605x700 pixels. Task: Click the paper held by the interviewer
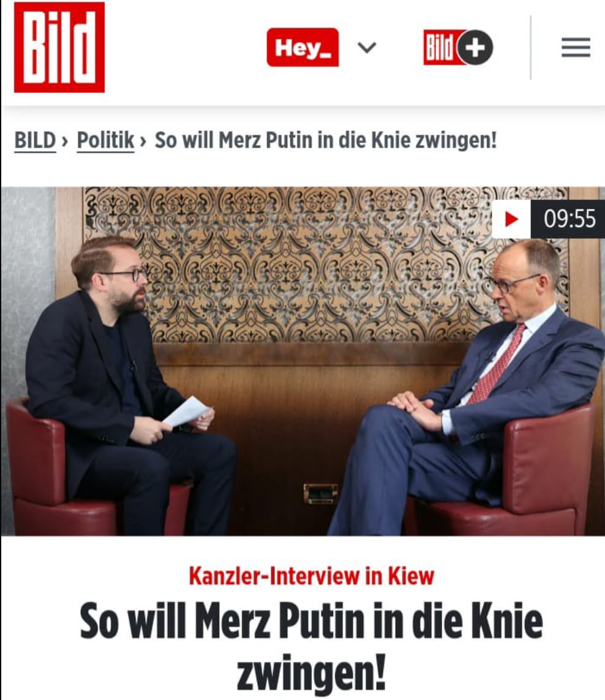186,411
